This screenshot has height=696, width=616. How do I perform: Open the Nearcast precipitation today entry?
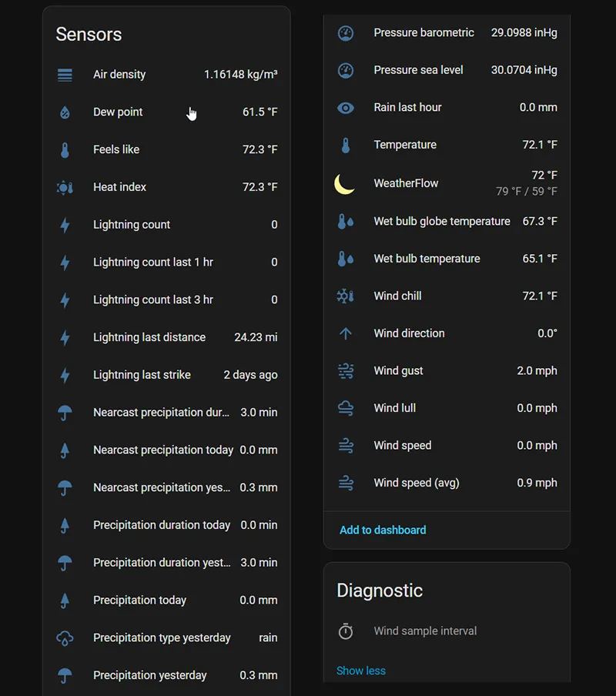tap(163, 450)
